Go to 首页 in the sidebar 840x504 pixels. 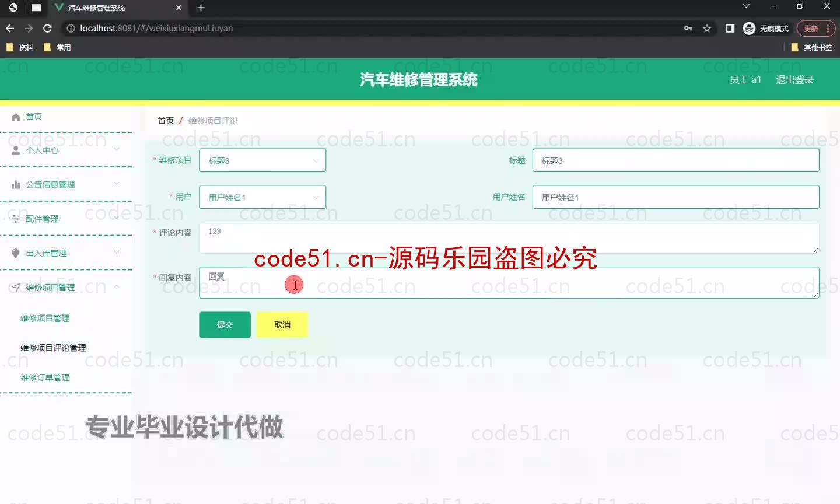[x=34, y=117]
